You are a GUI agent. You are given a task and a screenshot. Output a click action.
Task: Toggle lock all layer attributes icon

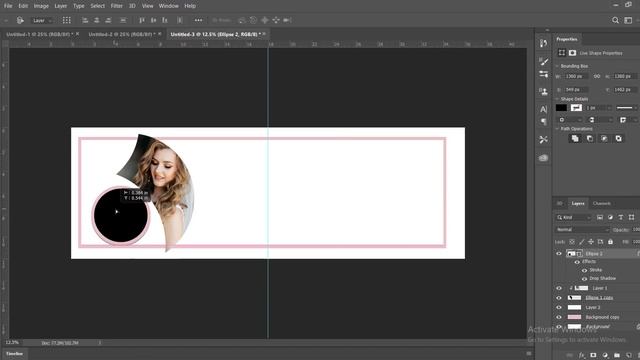610,242
